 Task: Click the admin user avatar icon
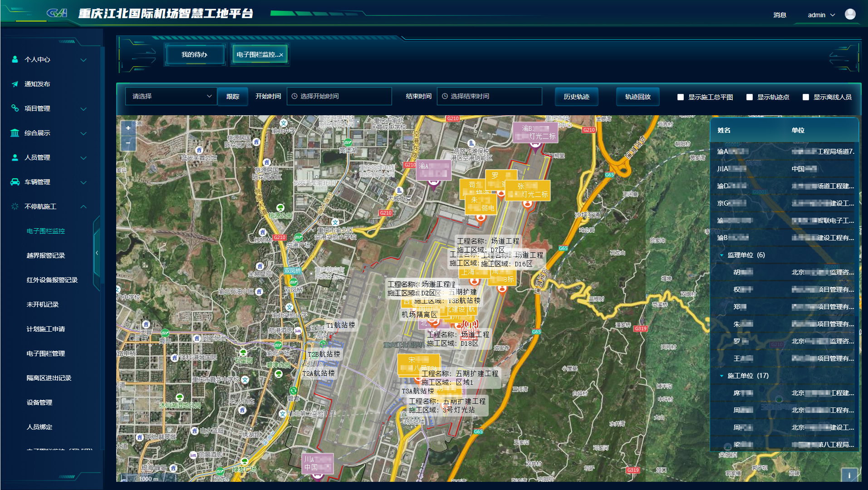click(x=850, y=15)
